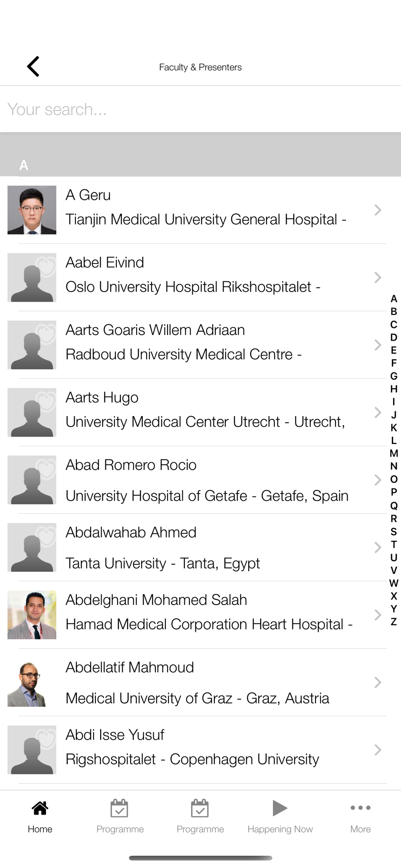Screen dimensions: 401x868
Task: Tap Abdelghani Mohamed Salah's profile photo
Action: coord(32,615)
